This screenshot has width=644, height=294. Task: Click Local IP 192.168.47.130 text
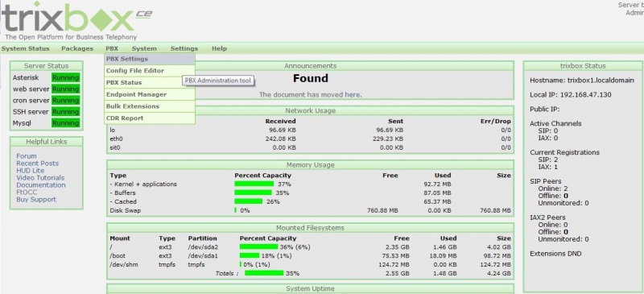[x=571, y=95]
